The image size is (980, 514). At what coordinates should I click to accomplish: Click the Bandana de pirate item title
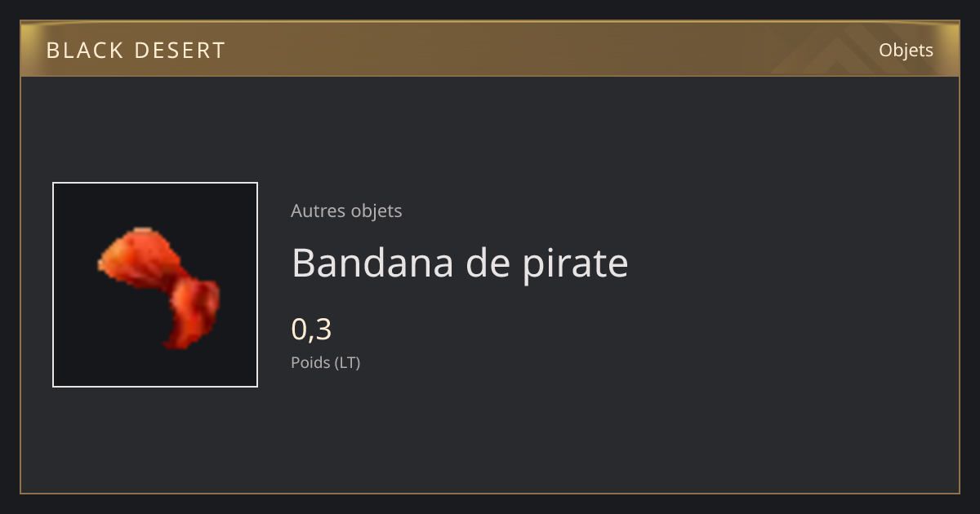coord(460,263)
